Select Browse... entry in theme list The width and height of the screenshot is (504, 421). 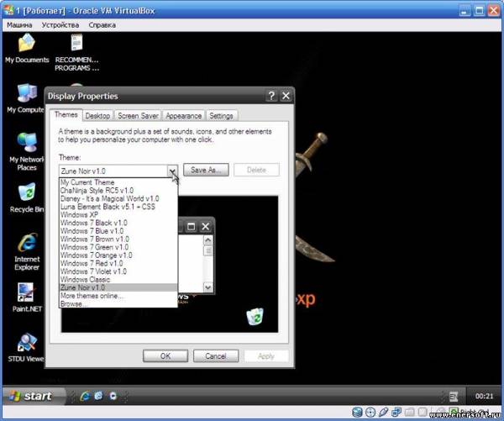click(x=118, y=303)
